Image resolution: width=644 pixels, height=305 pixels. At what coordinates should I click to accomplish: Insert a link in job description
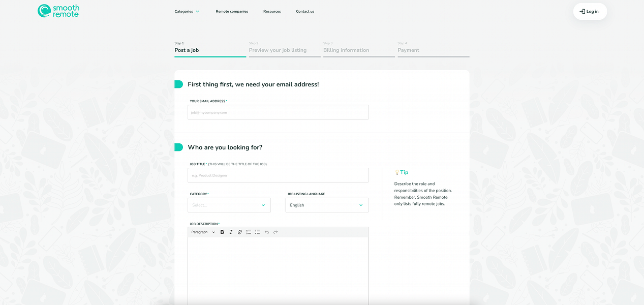coord(240,232)
